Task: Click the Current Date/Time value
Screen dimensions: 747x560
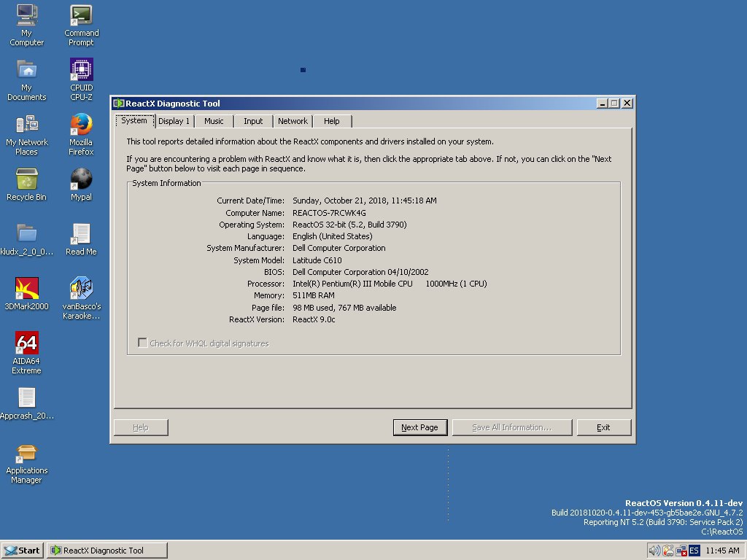Action: [x=365, y=201]
